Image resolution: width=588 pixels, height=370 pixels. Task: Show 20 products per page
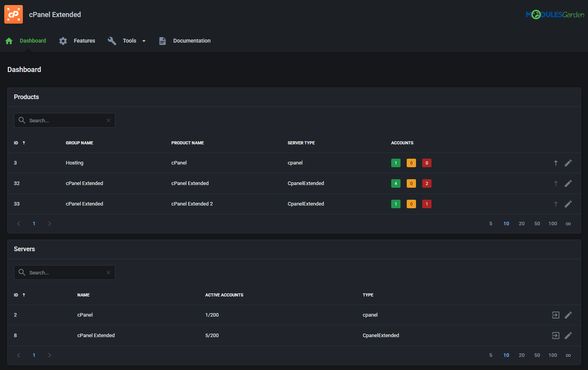click(522, 224)
